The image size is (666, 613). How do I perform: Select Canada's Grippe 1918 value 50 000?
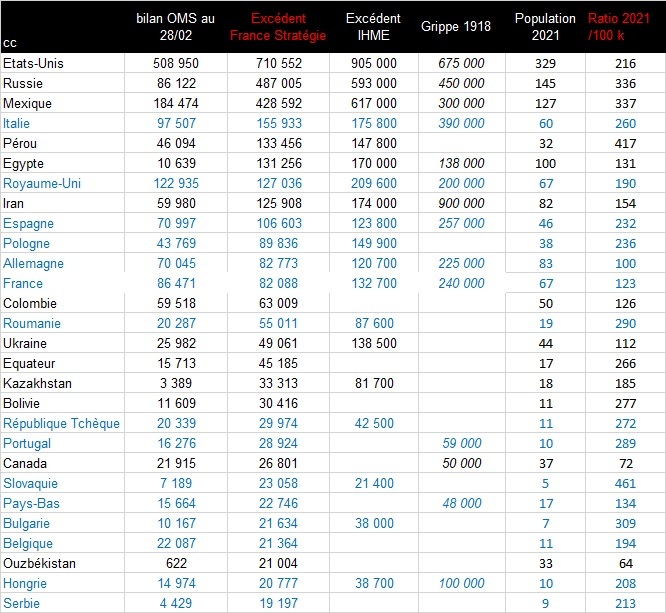coord(464,463)
